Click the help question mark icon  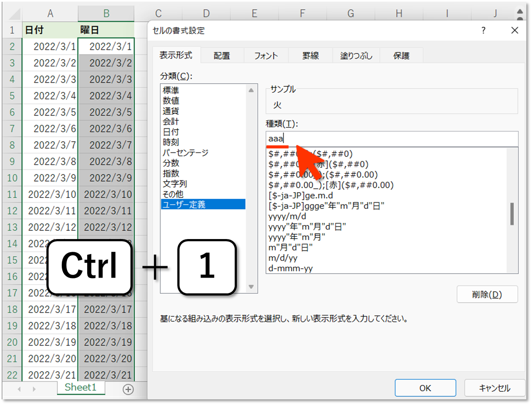[483, 30]
